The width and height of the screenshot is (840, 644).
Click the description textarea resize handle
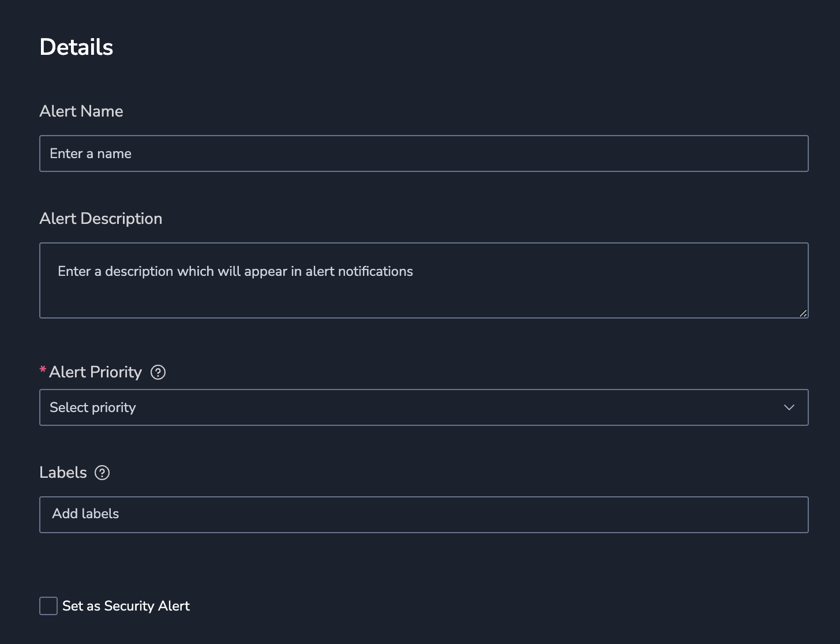coord(803,313)
